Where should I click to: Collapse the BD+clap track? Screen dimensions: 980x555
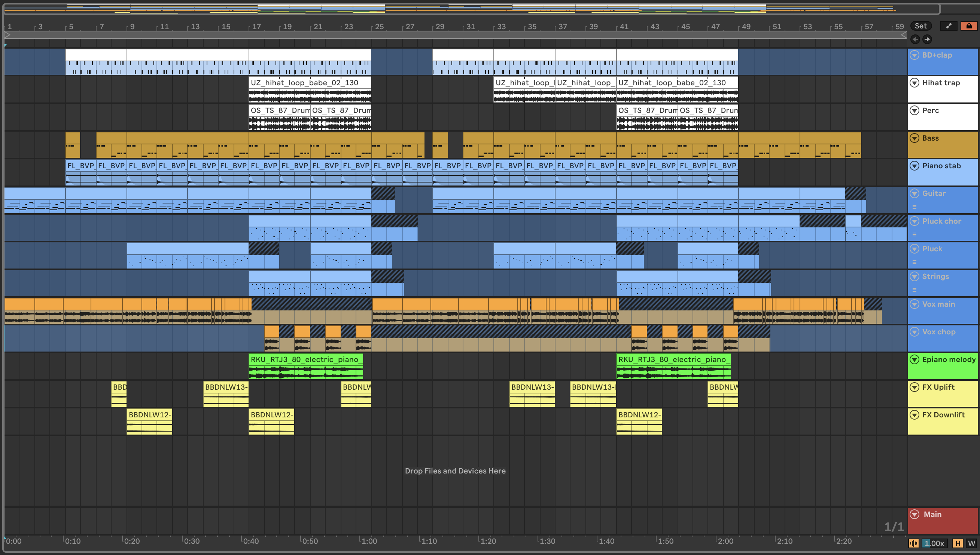tap(914, 55)
